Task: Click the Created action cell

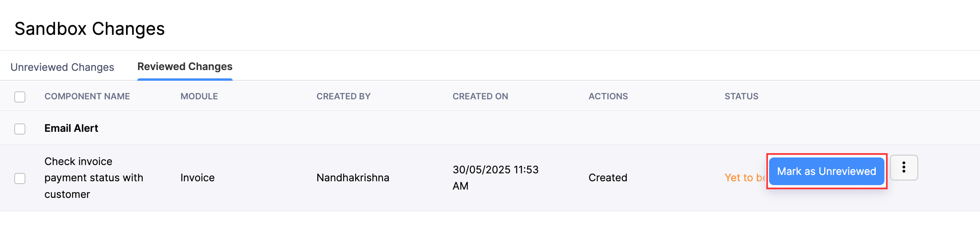Action: pos(608,178)
